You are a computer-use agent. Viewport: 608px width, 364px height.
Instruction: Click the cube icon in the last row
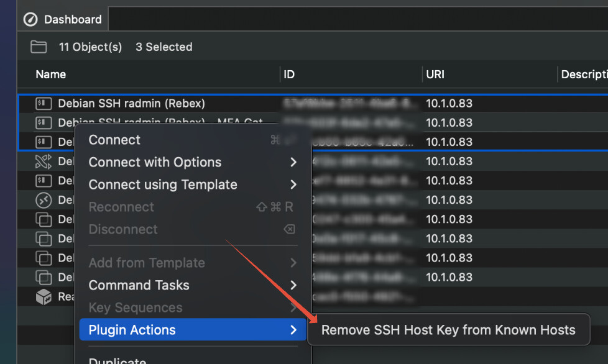pos(43,297)
